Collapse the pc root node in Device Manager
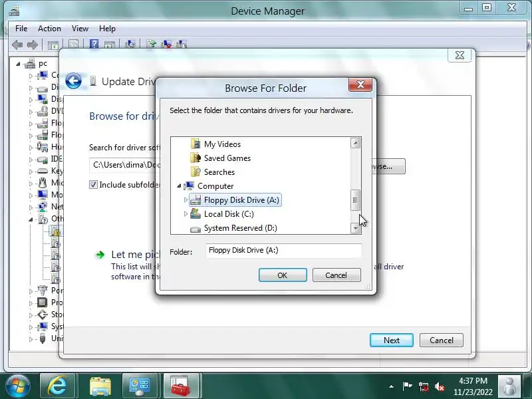This screenshot has width=532, height=399. pyautogui.click(x=18, y=64)
